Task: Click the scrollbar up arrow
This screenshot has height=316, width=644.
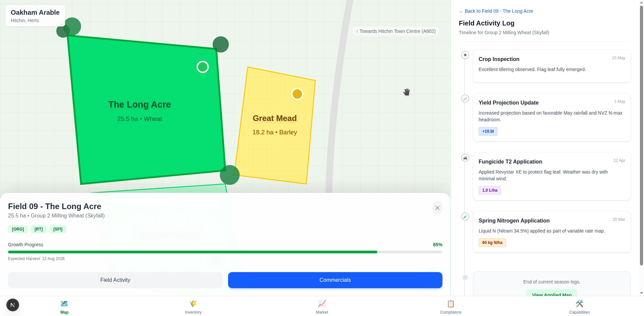Action: pyautogui.click(x=641, y=2)
